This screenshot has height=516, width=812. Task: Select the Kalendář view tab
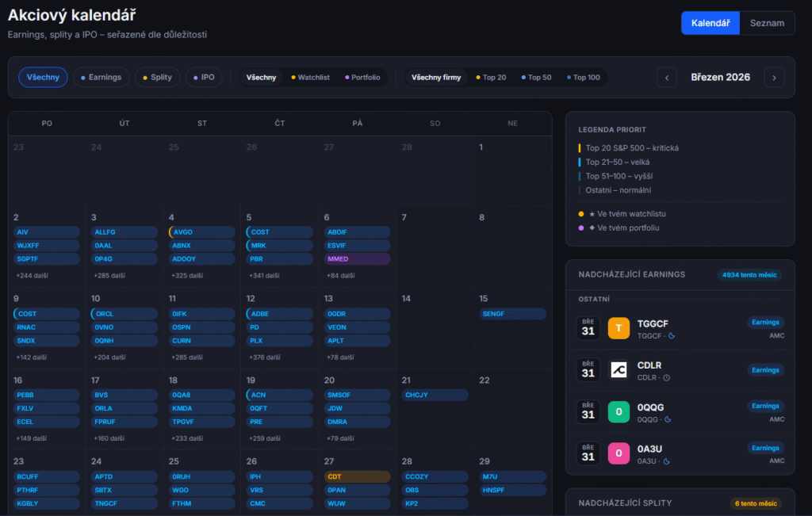710,23
